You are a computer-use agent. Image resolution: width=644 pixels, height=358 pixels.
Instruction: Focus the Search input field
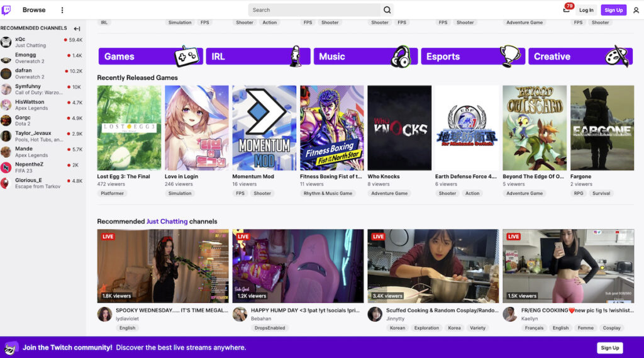click(314, 10)
